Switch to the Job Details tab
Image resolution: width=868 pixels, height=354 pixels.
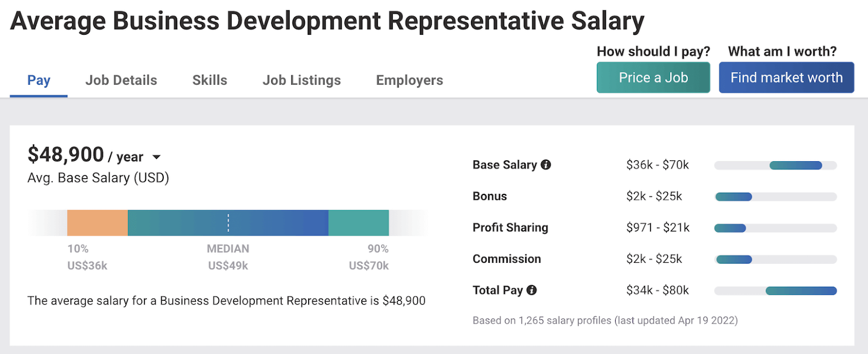(x=120, y=80)
